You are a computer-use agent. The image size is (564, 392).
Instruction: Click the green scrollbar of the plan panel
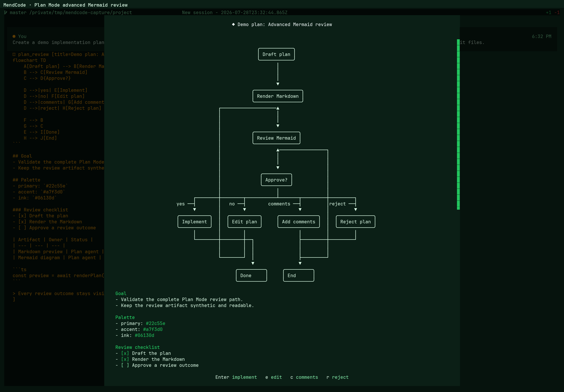458,124
